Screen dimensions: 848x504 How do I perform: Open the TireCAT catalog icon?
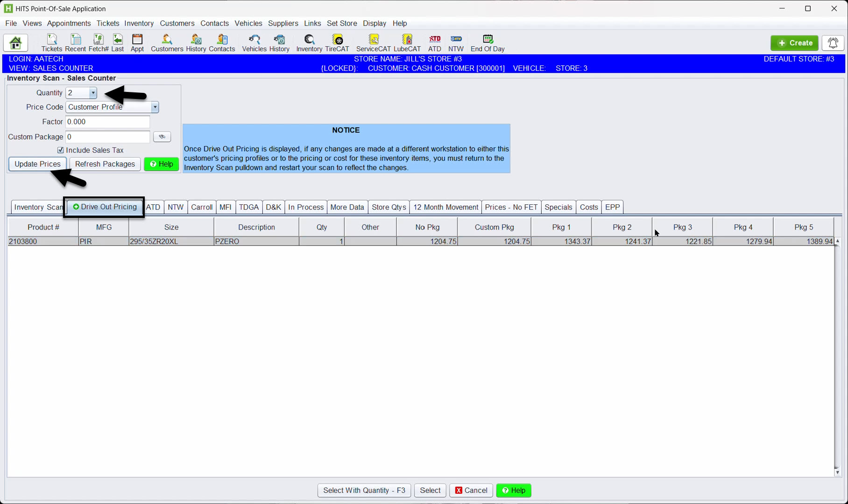coord(337,43)
